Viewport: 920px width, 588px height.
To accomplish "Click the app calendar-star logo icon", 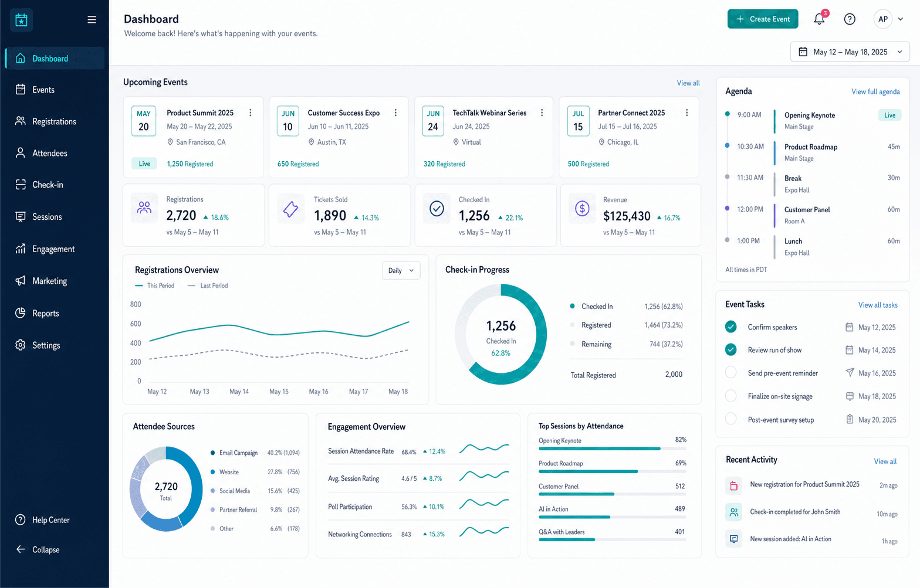I will tap(21, 20).
